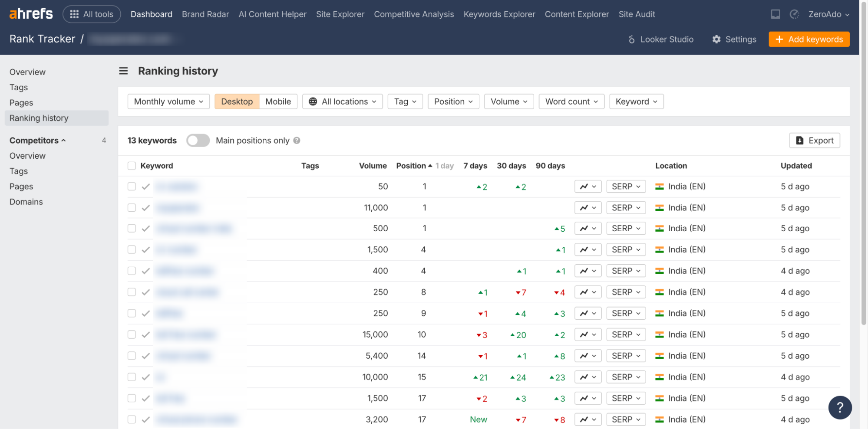Open chart for the 10,000 volume row
The image size is (868, 429).
pyautogui.click(x=588, y=377)
